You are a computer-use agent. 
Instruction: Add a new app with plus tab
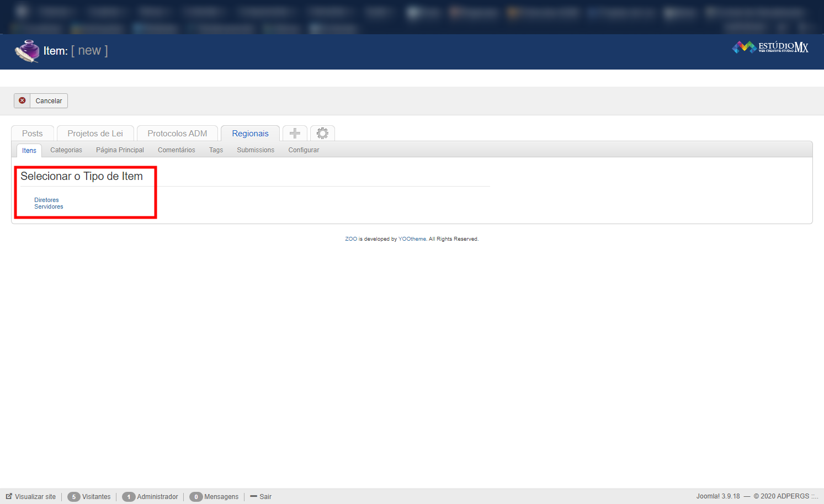(295, 134)
